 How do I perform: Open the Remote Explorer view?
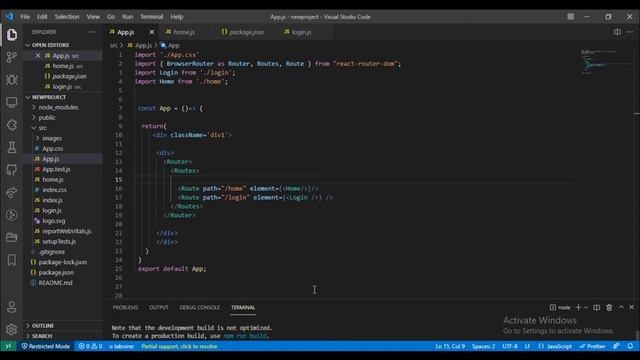tap(11, 102)
